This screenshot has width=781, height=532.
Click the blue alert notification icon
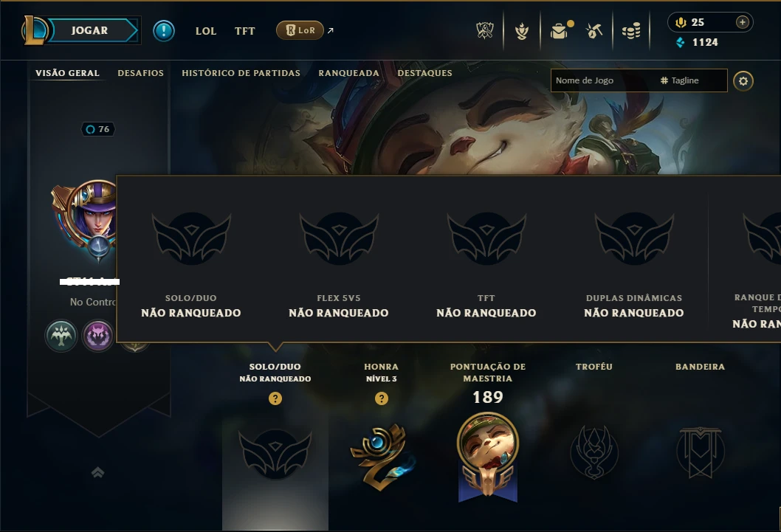[164, 31]
